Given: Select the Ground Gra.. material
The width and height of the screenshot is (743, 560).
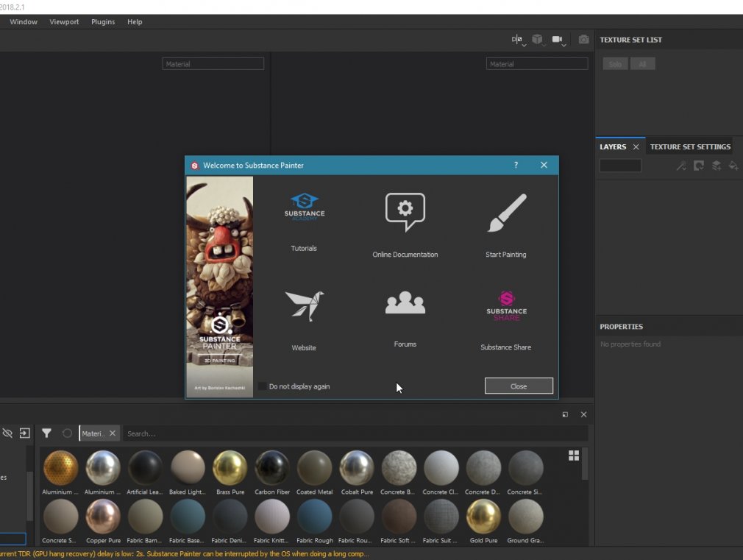Looking at the screenshot, I should tap(525, 521).
